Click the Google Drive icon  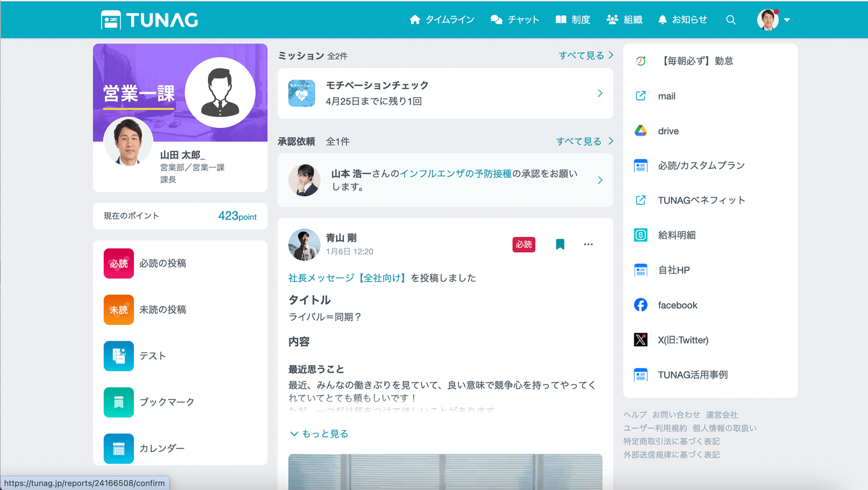click(641, 131)
